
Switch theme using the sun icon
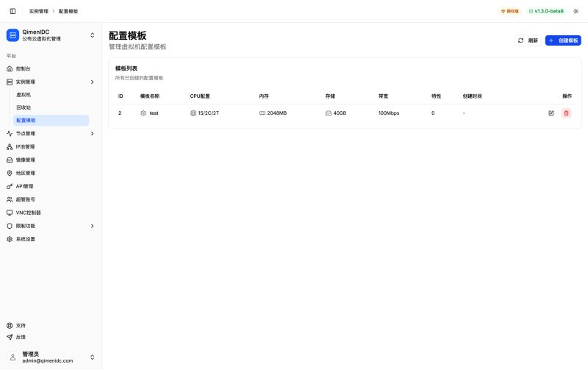pyautogui.click(x=576, y=11)
